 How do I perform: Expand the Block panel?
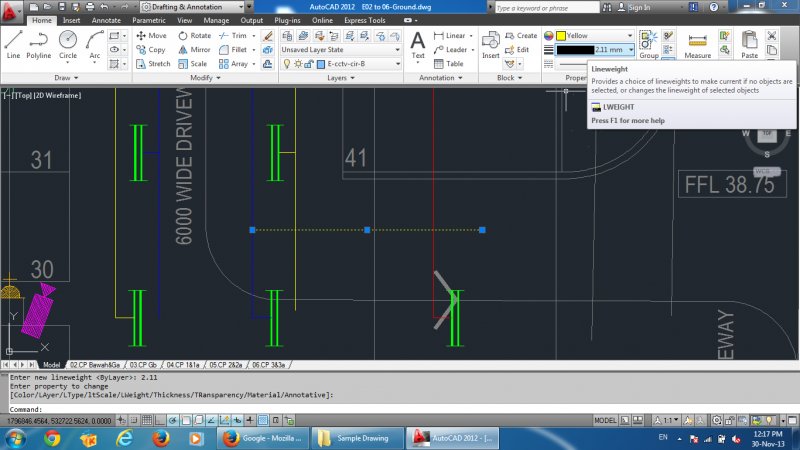510,78
